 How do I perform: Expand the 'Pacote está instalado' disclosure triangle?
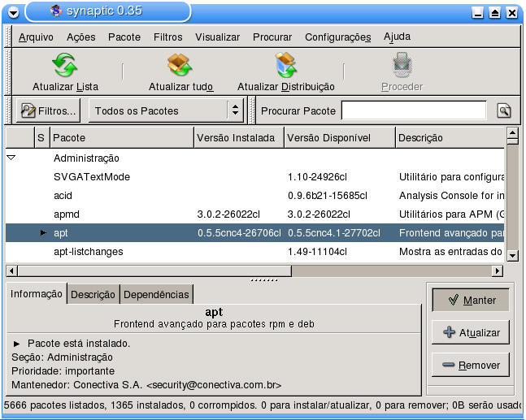pos(16,344)
